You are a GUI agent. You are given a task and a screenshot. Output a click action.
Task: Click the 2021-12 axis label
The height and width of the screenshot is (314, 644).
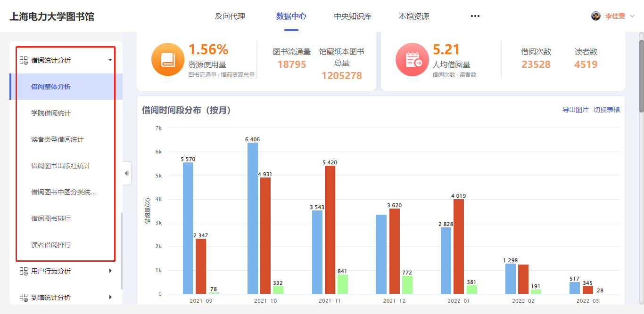tap(394, 300)
